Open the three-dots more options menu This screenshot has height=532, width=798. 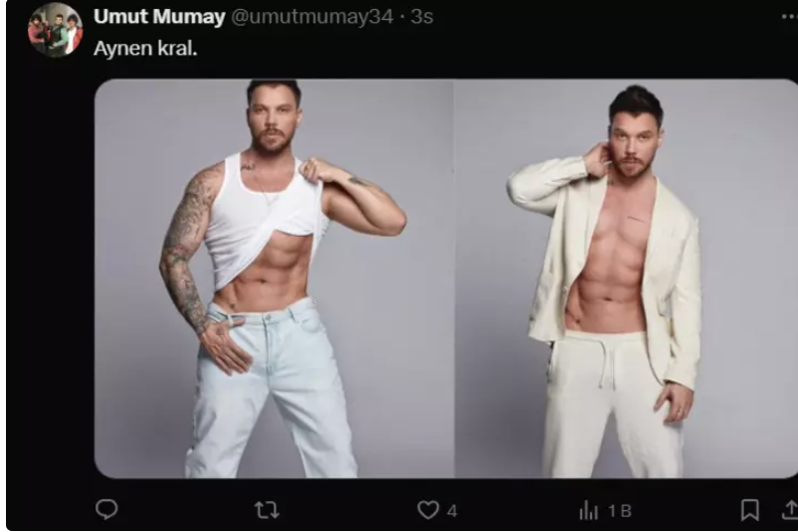click(789, 16)
